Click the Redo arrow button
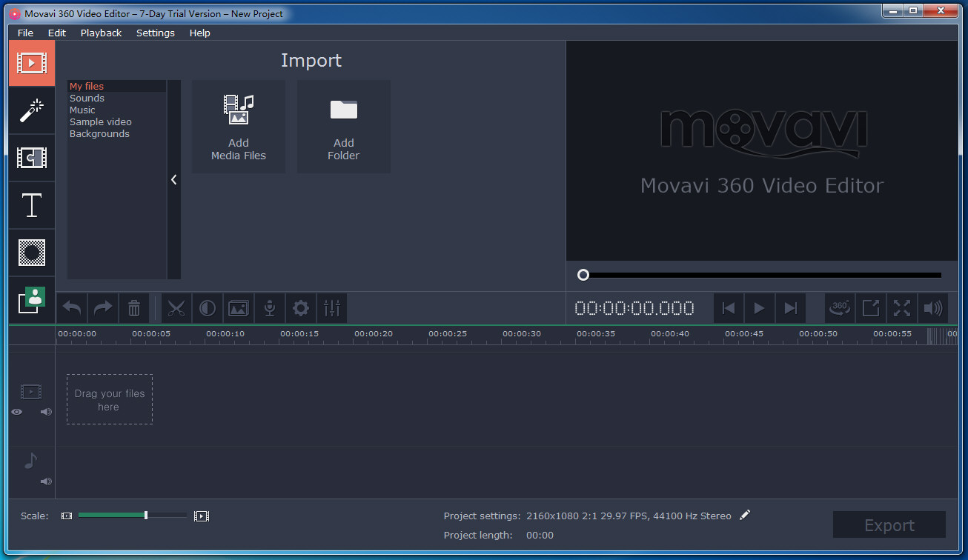Screen dimensions: 968x560 (103, 308)
